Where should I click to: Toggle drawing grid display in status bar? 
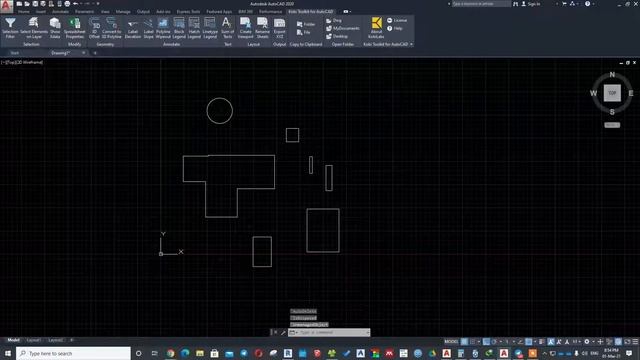tap(464, 341)
